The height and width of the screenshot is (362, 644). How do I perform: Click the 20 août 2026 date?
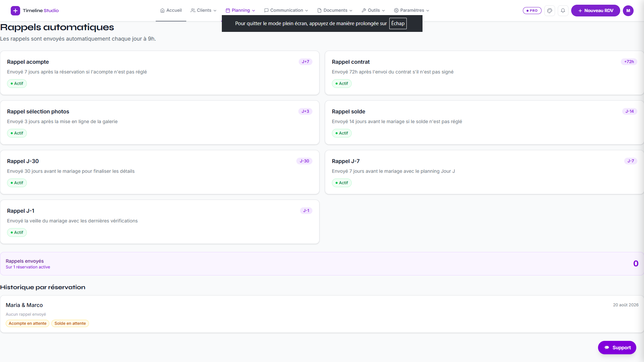tap(626, 305)
